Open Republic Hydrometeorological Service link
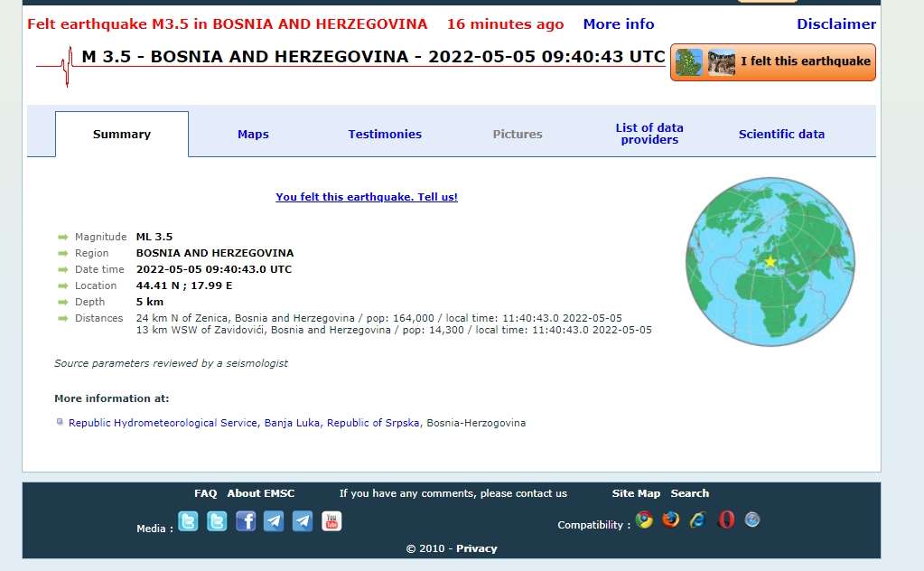The image size is (924, 571). point(244,423)
